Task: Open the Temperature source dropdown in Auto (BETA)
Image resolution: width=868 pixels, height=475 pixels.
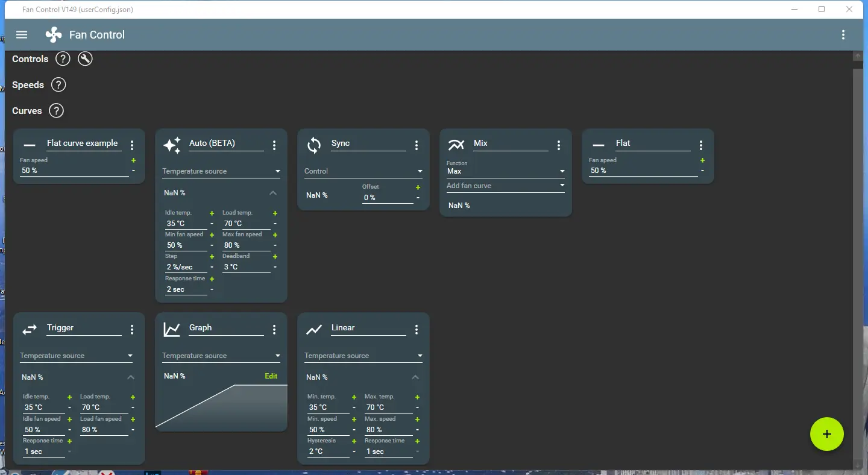Action: tap(221, 171)
